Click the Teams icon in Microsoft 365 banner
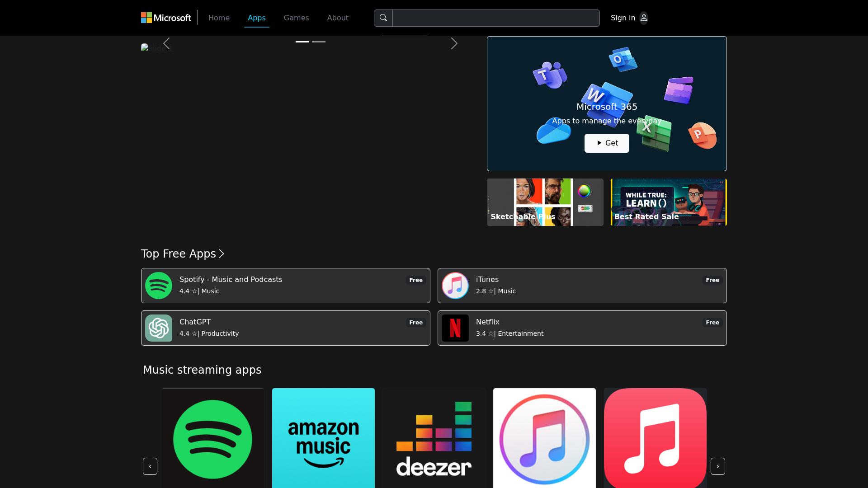Image resolution: width=868 pixels, height=488 pixels. (x=550, y=75)
